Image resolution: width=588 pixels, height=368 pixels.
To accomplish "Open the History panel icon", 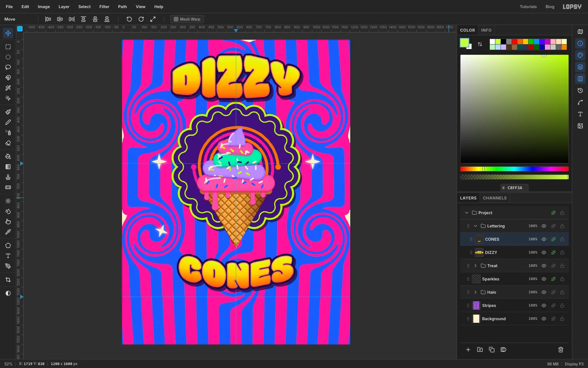I will point(580,91).
